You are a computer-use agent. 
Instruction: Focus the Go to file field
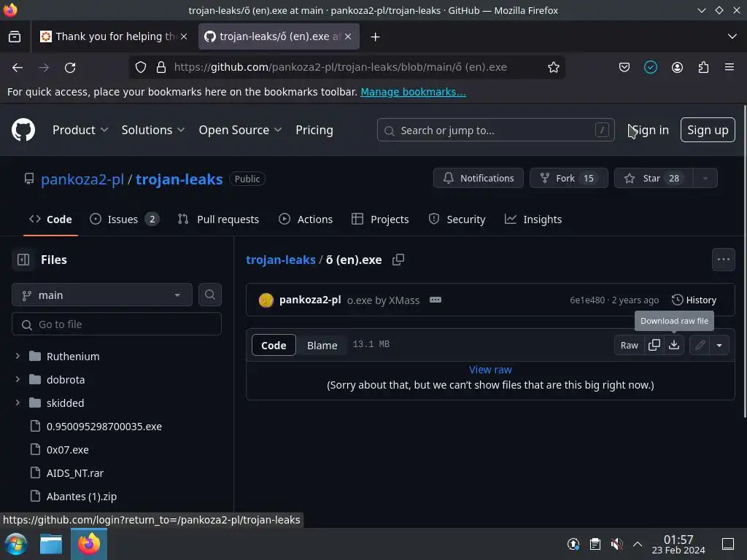[x=117, y=324]
